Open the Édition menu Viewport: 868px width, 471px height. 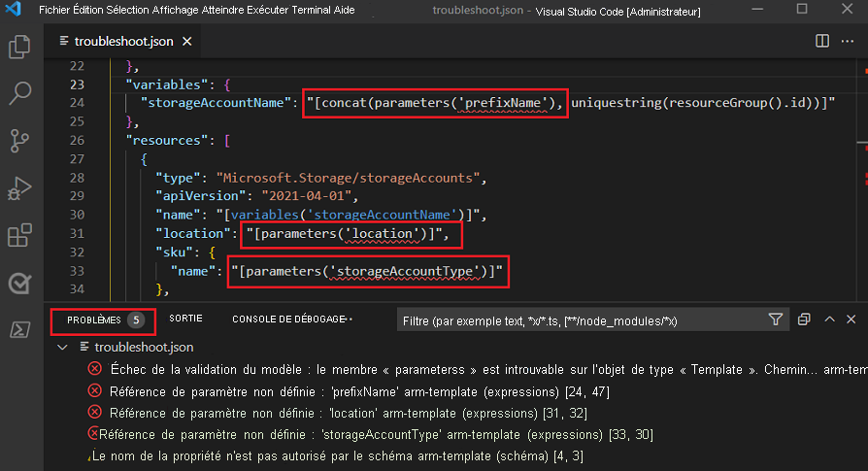89,10
